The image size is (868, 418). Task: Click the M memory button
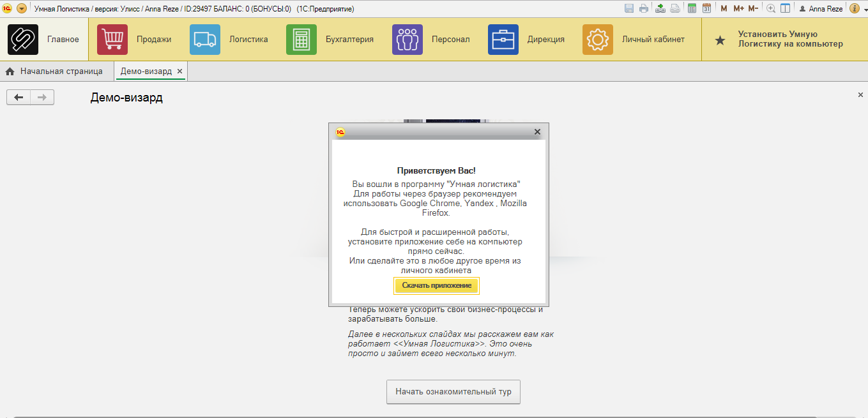(x=724, y=8)
